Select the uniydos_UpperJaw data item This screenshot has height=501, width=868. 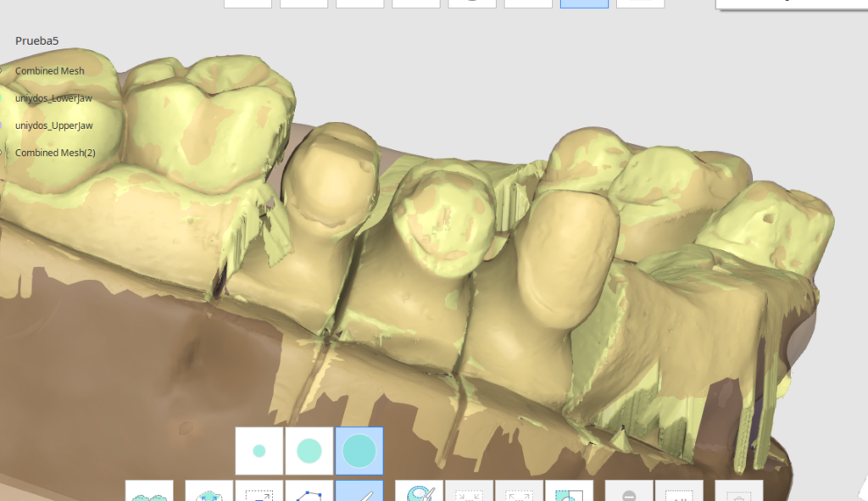click(53, 125)
